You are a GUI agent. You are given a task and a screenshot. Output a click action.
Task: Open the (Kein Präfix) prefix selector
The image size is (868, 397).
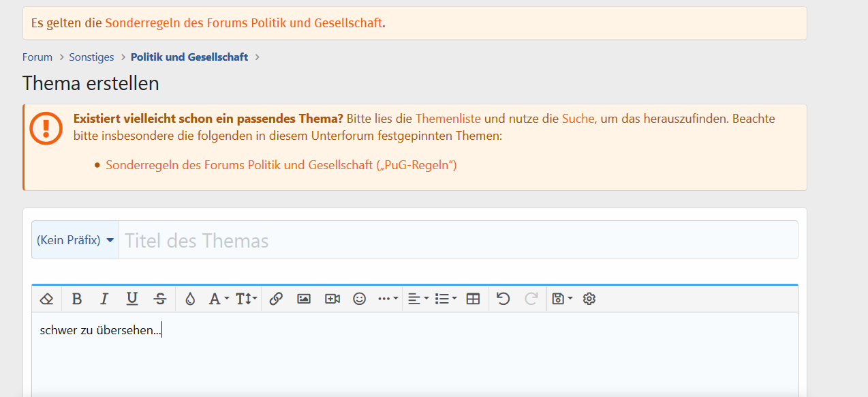(75, 240)
